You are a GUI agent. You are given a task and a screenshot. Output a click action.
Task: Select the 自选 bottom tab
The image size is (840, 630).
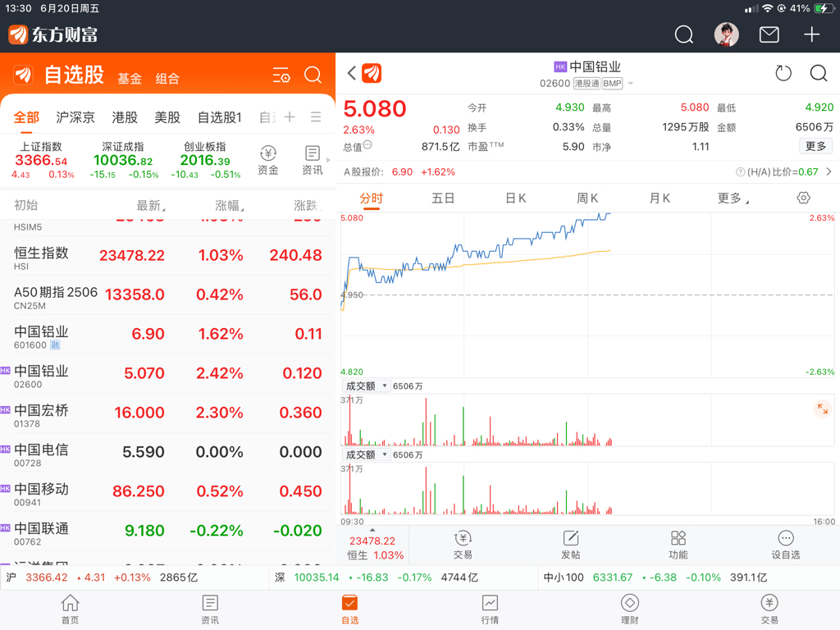pyautogui.click(x=349, y=610)
